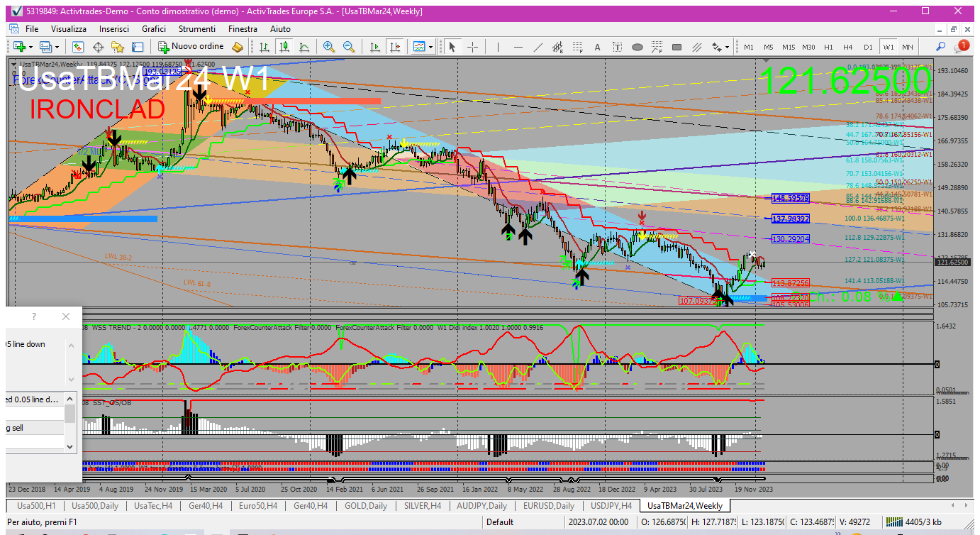The height and width of the screenshot is (535, 980).
Task: Select the horizontal line tool
Action: (518, 47)
